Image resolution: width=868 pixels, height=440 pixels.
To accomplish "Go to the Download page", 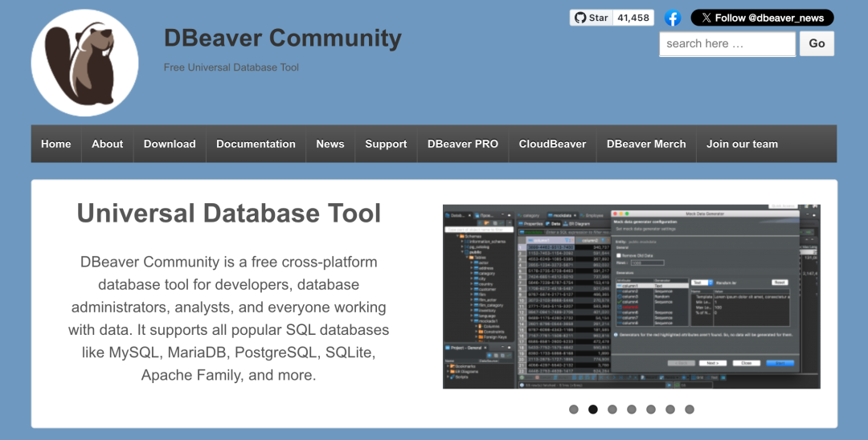I will pos(170,144).
